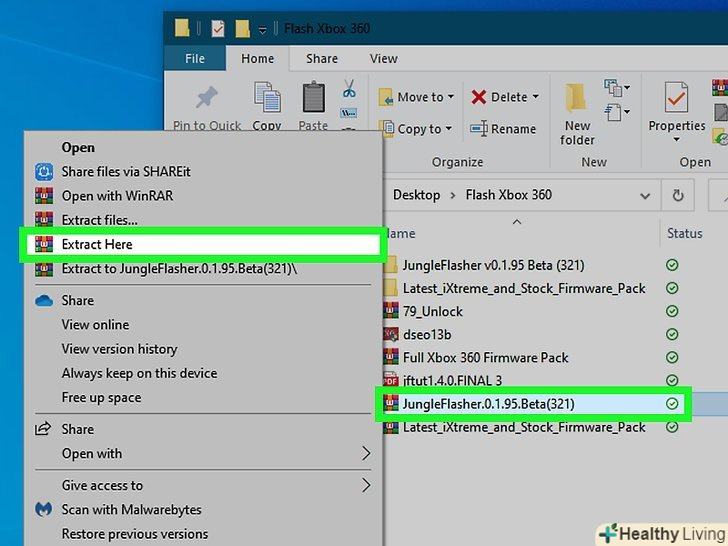Select the JungleFlasher.0.1.95.Beta(321) archive

coord(488,404)
